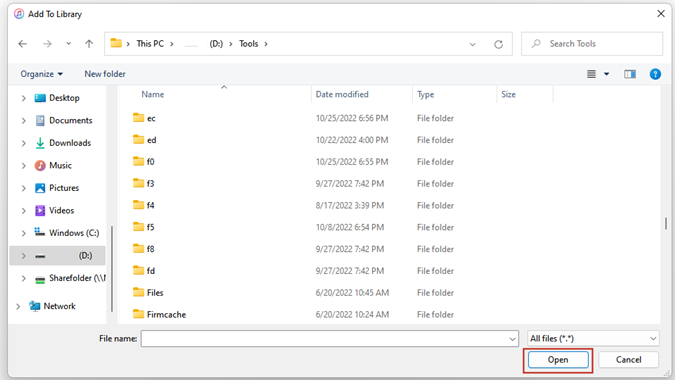675x380 pixels.
Task: Select the Files folder icon
Action: (138, 292)
